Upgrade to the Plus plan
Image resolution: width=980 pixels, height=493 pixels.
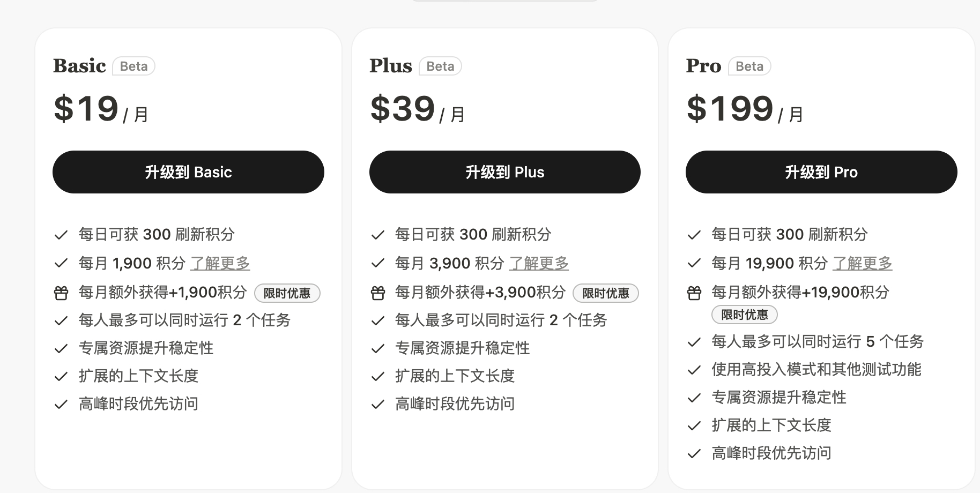tap(505, 172)
